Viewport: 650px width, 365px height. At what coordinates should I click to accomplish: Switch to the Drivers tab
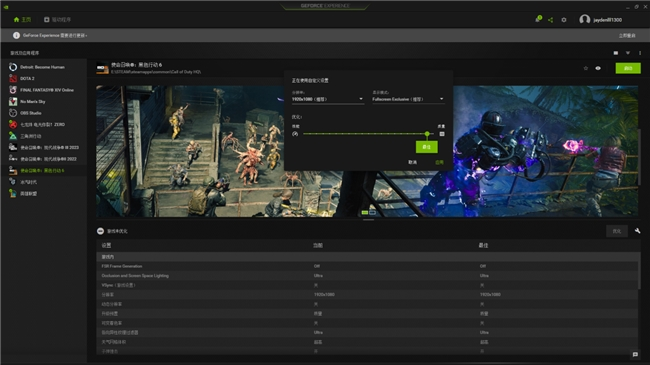(x=58, y=19)
